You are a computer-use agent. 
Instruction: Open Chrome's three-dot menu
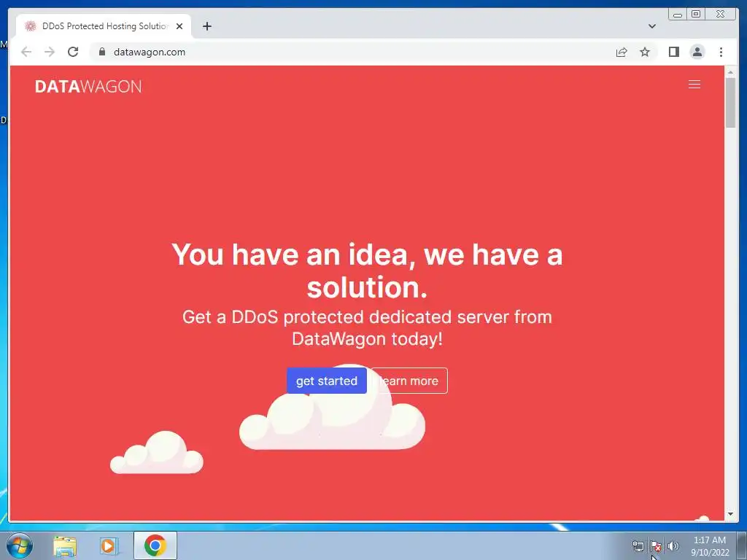tap(721, 52)
